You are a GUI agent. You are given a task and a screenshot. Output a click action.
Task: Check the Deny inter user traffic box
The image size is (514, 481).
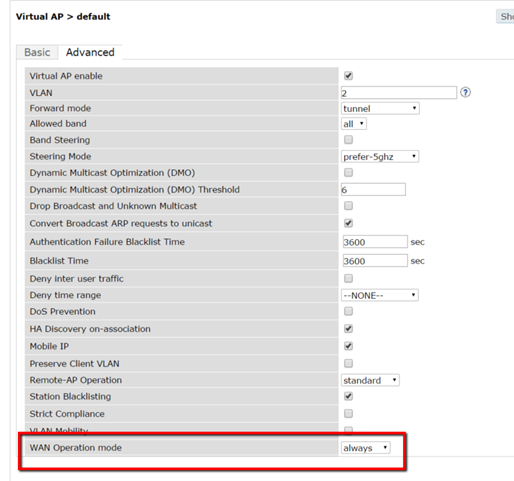point(348,278)
